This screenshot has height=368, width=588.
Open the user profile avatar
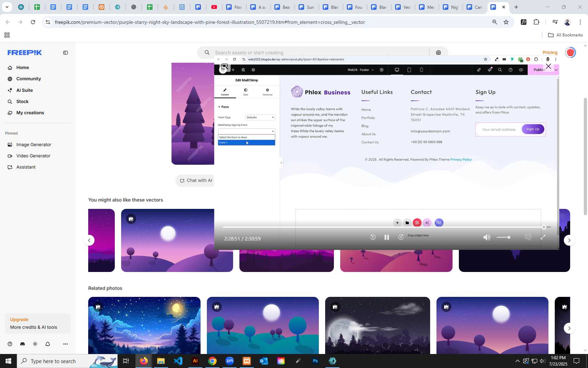coord(570,53)
